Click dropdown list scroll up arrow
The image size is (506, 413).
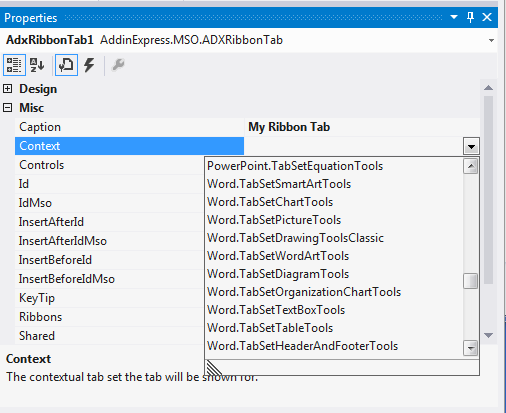pyautogui.click(x=471, y=166)
